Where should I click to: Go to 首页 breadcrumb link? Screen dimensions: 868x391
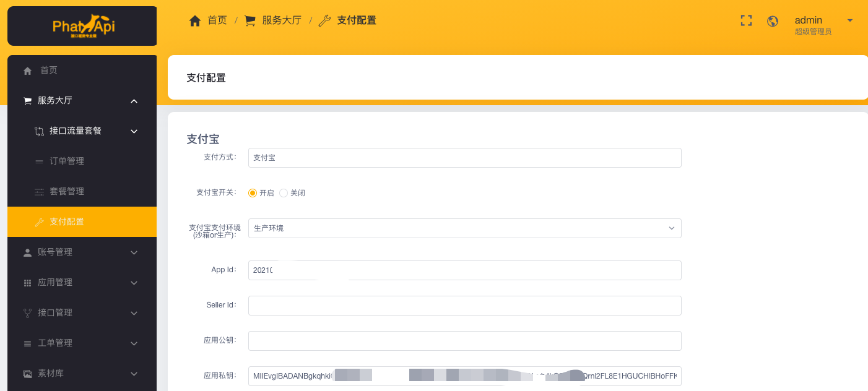coord(217,20)
